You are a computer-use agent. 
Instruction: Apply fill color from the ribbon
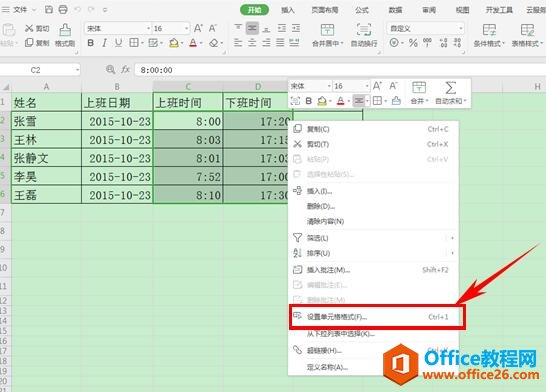click(174, 43)
